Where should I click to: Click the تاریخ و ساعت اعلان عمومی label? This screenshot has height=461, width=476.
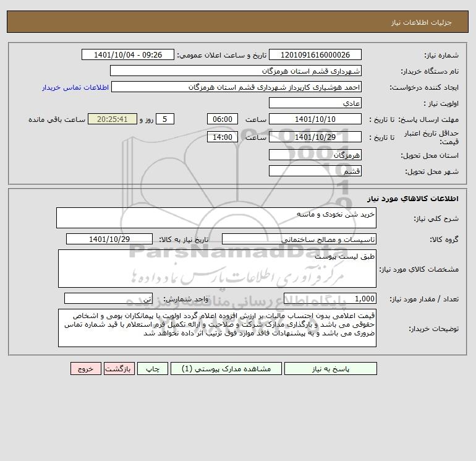222,55
